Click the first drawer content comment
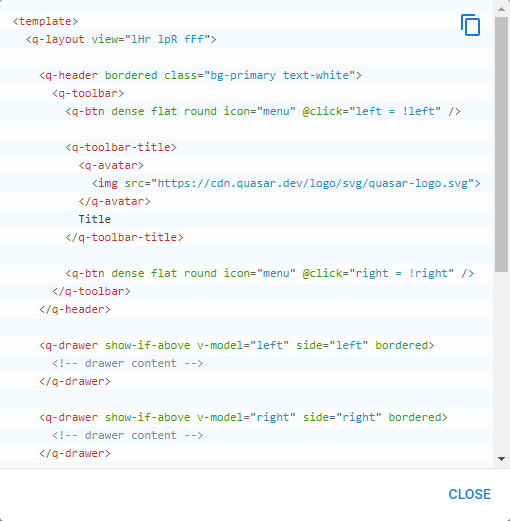This screenshot has height=521, width=510. [128, 363]
